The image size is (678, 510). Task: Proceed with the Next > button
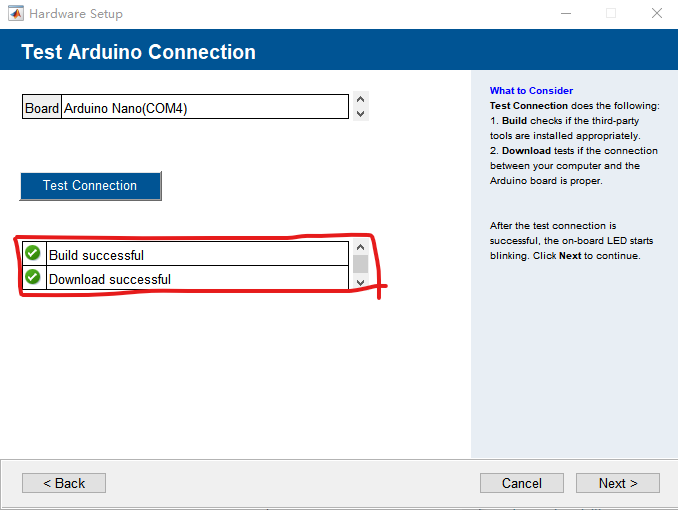617,483
